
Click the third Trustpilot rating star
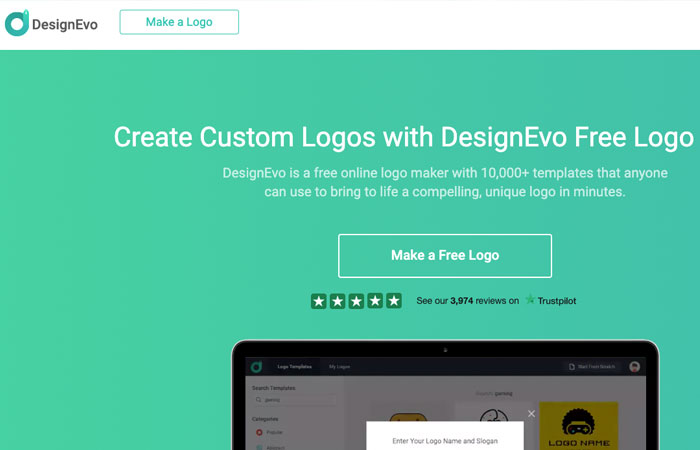[356, 301]
